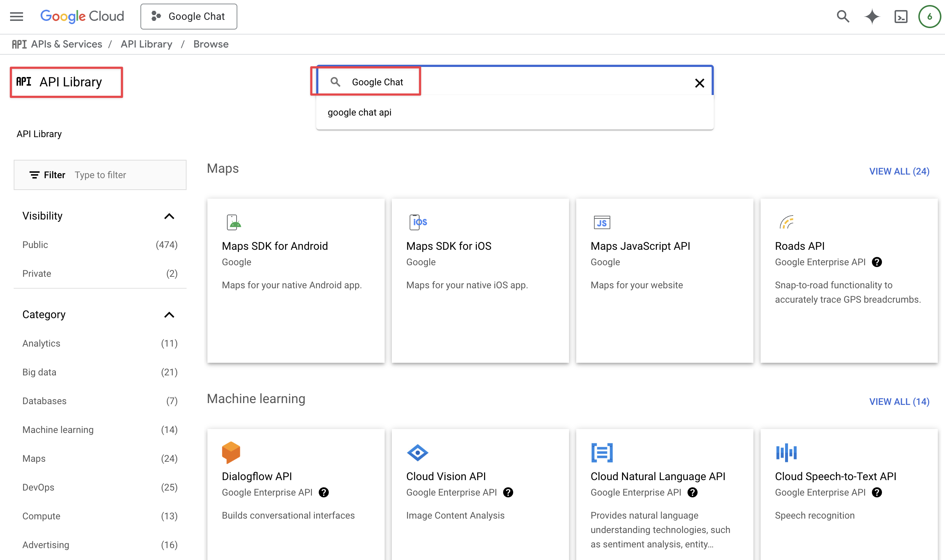Open the Maps SDK for iOS title
Screen dimensions: 945x560
(448, 246)
